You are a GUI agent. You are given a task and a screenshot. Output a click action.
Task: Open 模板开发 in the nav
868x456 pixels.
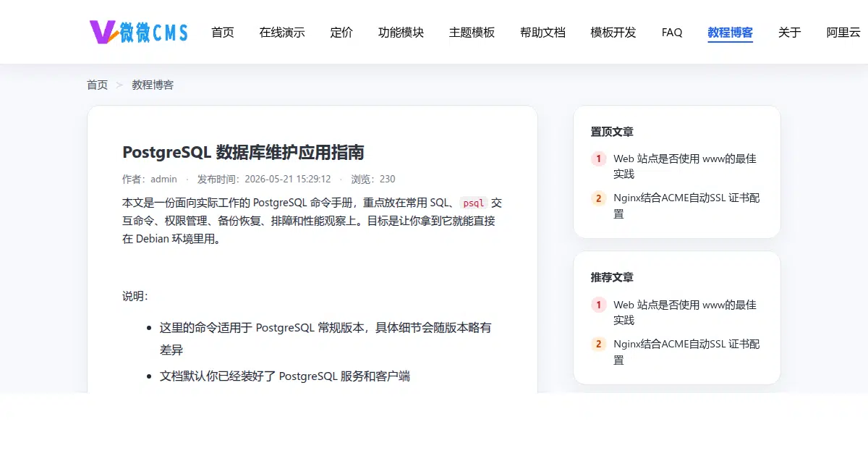coord(613,33)
